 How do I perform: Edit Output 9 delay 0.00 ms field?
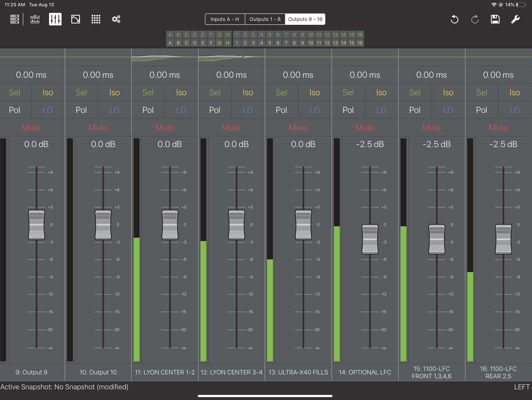point(31,75)
